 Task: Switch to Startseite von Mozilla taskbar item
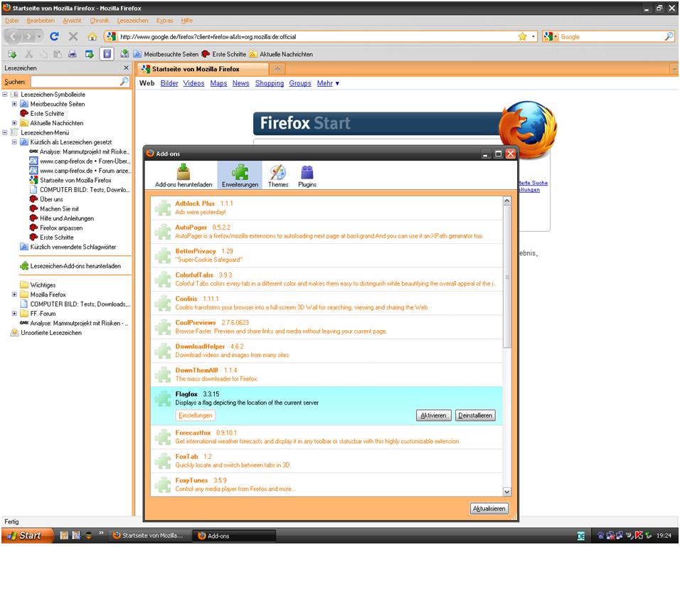point(149,536)
